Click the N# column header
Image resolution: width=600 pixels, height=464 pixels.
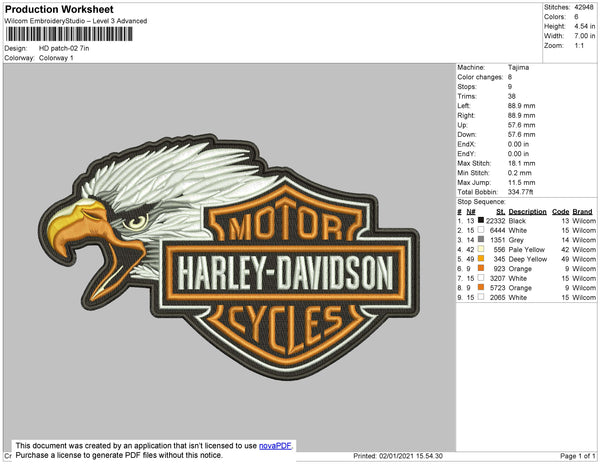tap(471, 212)
